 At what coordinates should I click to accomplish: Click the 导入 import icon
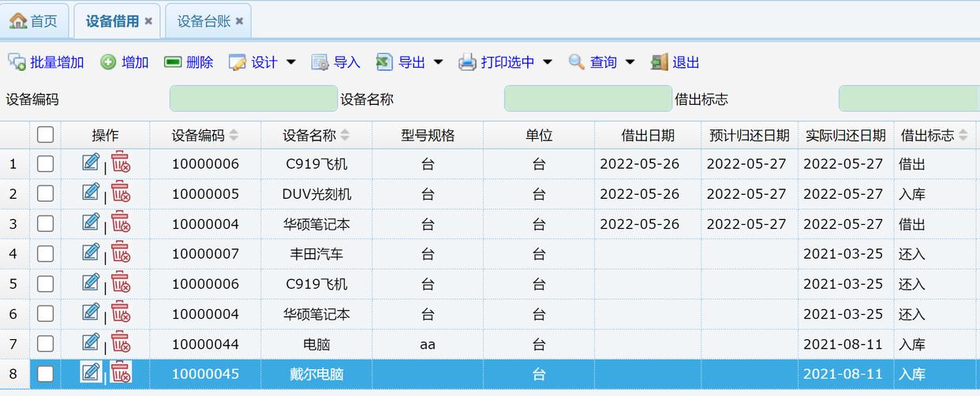tap(320, 62)
